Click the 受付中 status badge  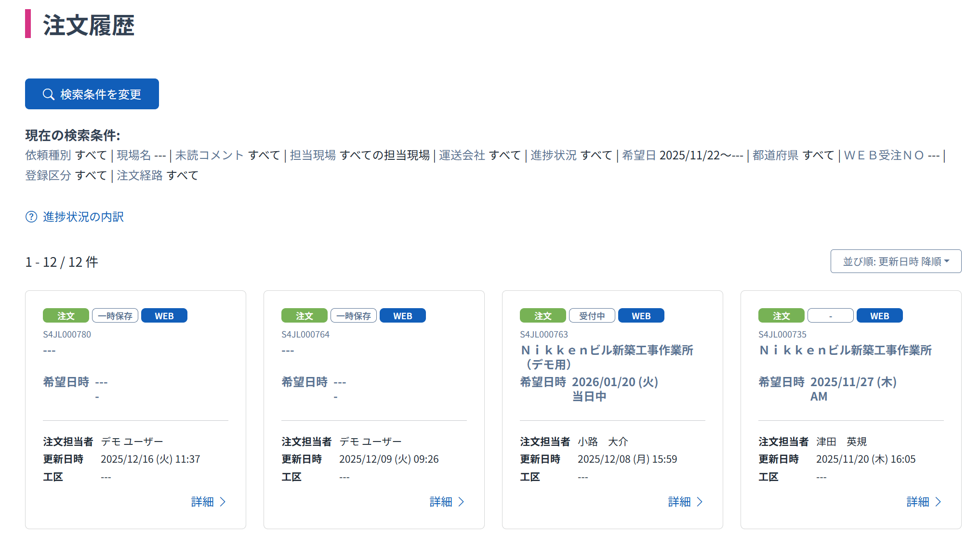pos(592,316)
